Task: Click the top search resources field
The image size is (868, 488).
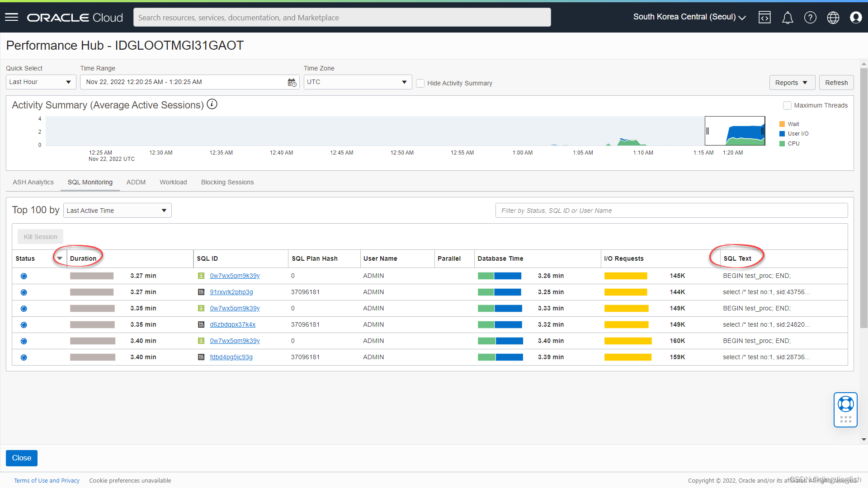Action: pos(342,17)
